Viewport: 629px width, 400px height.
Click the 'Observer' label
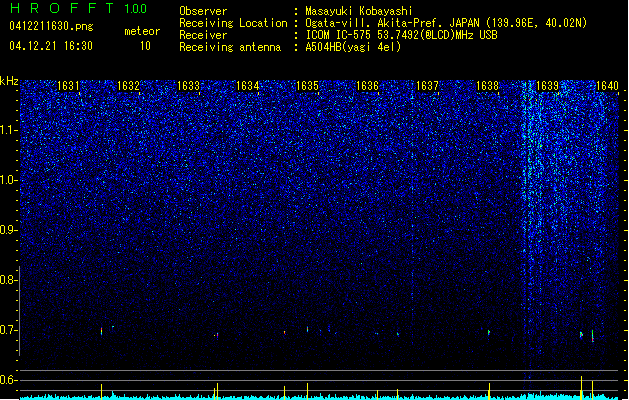[x=203, y=11]
